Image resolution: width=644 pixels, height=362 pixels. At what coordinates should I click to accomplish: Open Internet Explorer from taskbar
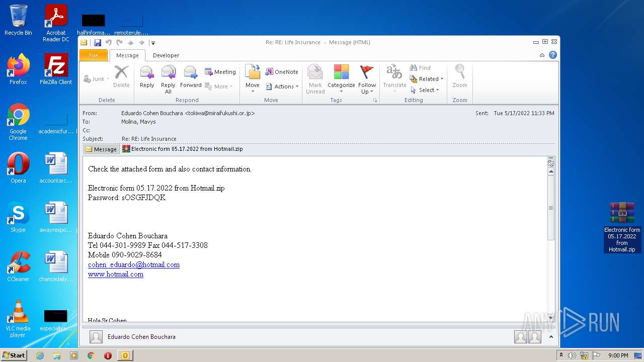pyautogui.click(x=40, y=355)
